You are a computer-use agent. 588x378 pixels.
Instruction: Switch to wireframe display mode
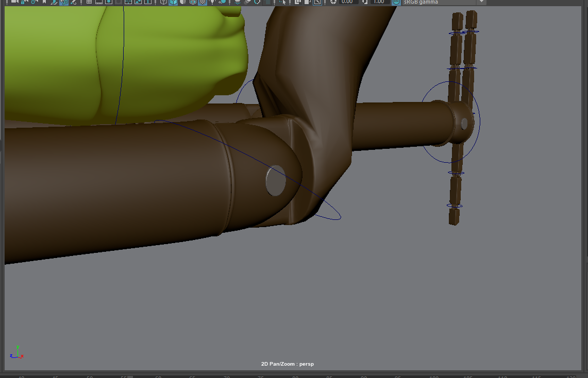[163, 2]
